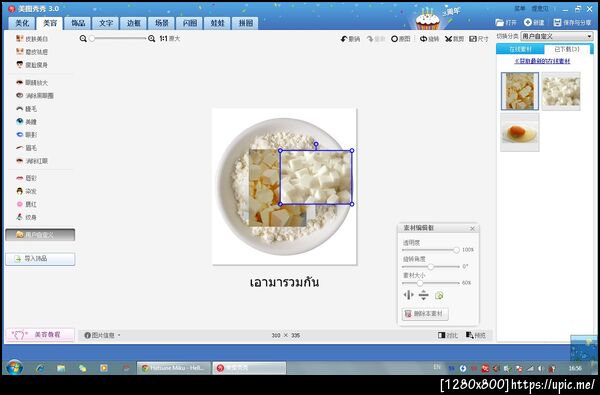
Task: Open the category dropdown showing 用户自定义
Action: click(557, 36)
